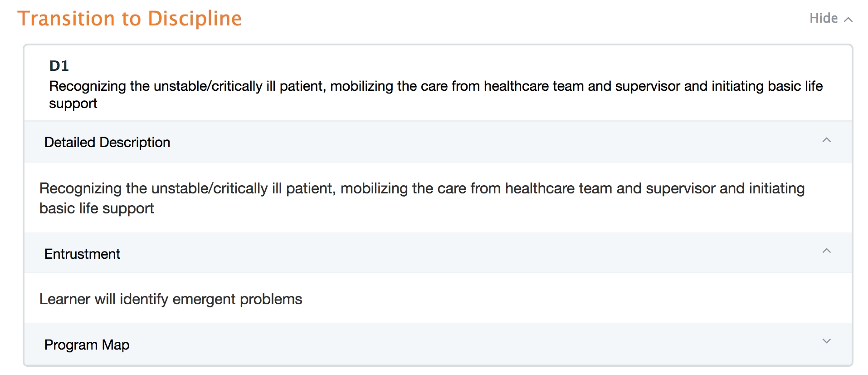Image resolution: width=868 pixels, height=375 pixels.
Task: Click the up chevron beside Hide
Action: click(848, 20)
